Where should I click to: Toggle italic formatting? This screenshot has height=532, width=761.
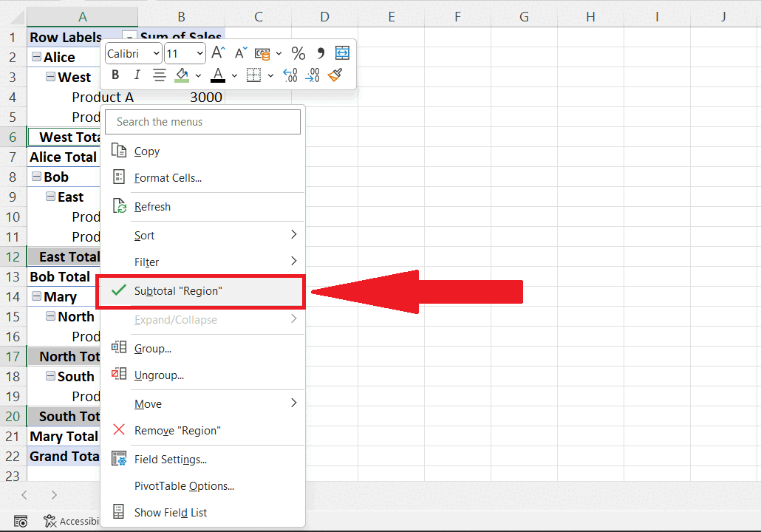pos(137,75)
